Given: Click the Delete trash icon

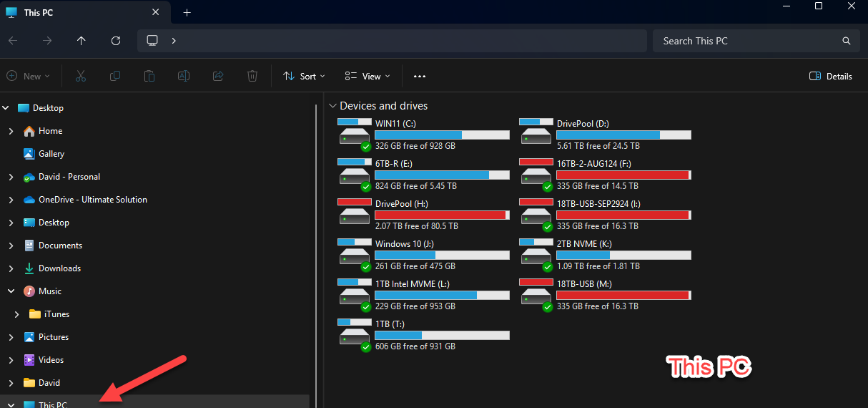Looking at the screenshot, I should tap(252, 76).
